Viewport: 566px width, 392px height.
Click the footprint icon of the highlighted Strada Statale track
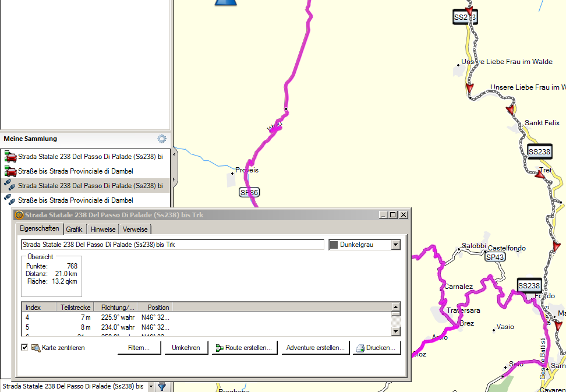tap(10, 186)
